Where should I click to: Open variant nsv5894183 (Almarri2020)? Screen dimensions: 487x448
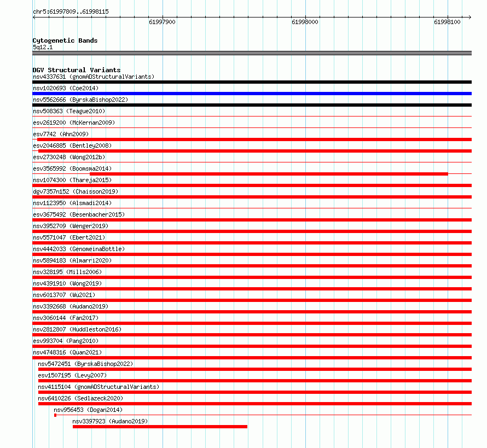(72, 260)
